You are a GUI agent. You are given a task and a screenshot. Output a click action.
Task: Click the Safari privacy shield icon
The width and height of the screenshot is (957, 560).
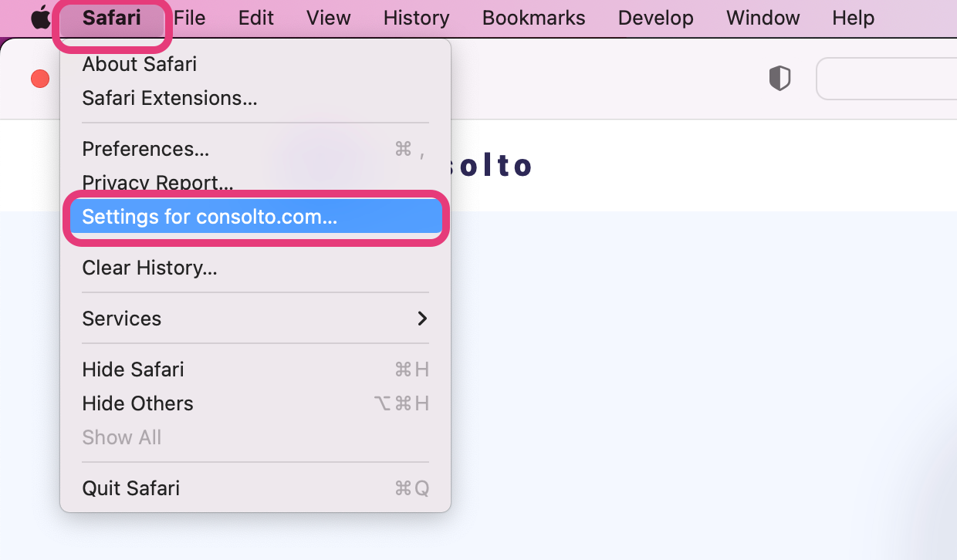(780, 79)
